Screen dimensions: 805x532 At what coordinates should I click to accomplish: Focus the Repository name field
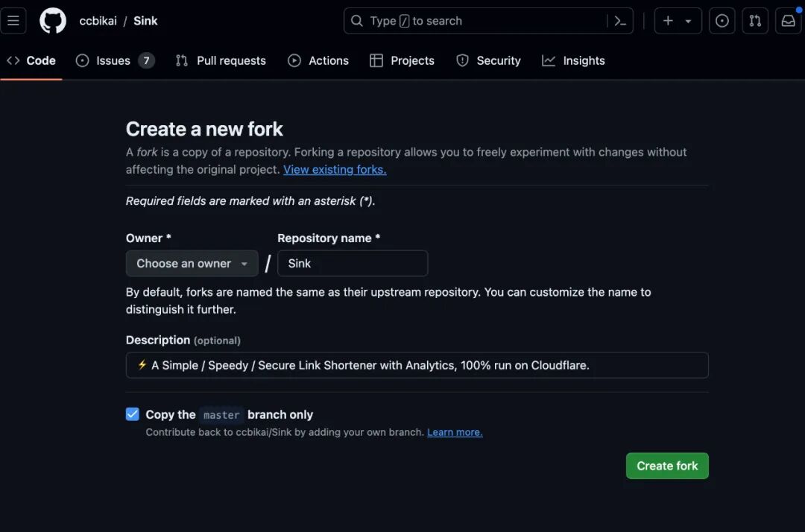pyautogui.click(x=353, y=263)
